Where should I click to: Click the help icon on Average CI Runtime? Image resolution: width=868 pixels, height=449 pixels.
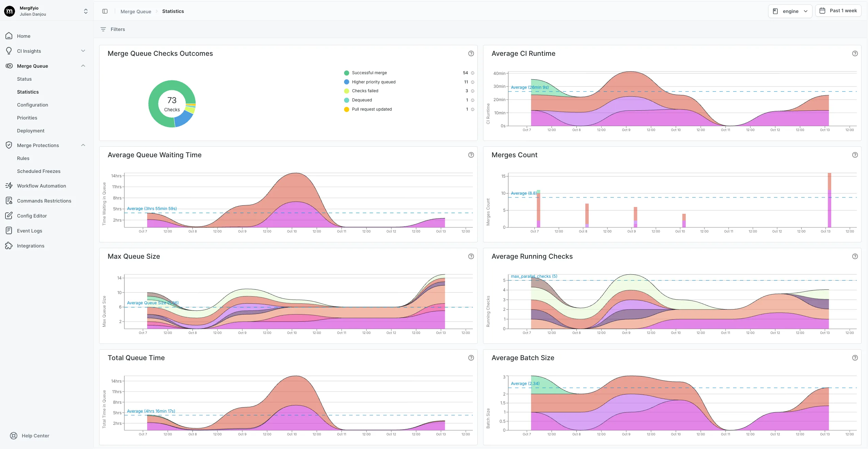click(855, 53)
